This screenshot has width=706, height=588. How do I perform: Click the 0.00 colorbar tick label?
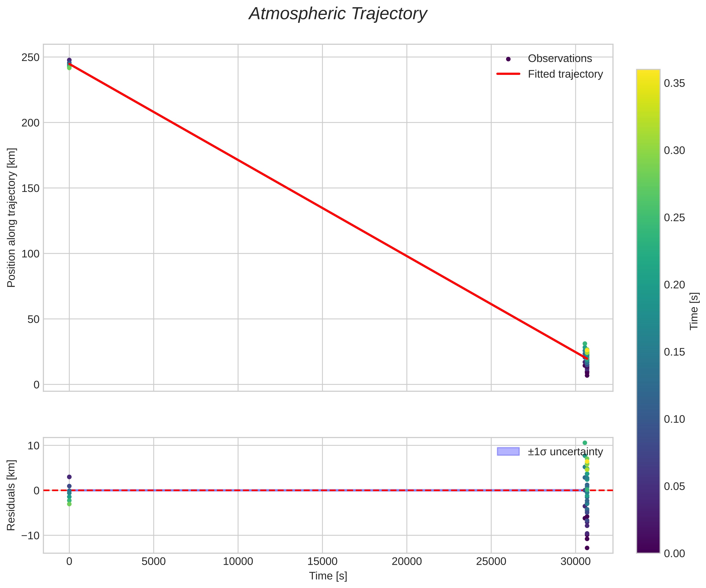[674, 553]
